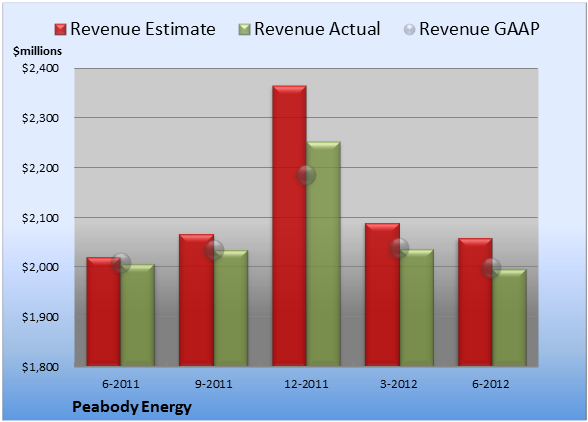Click the '$2,200' axis value
Screen dimensions: 588x422
click(40, 168)
